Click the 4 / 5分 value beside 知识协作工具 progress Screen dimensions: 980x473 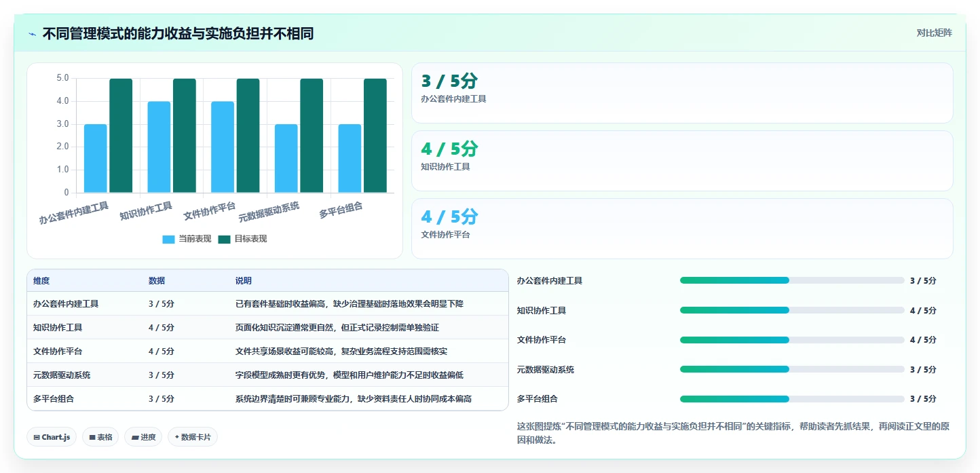coord(923,311)
